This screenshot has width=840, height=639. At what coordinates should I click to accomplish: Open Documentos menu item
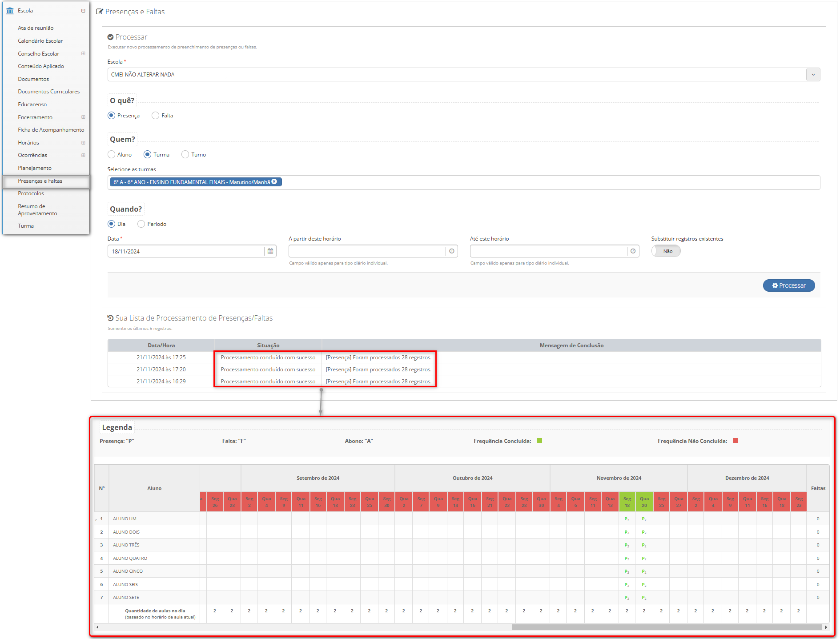(33, 79)
